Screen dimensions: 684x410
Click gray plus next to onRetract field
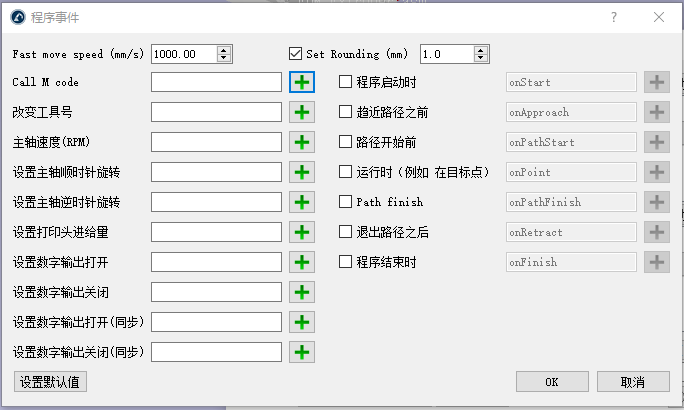coord(657,232)
